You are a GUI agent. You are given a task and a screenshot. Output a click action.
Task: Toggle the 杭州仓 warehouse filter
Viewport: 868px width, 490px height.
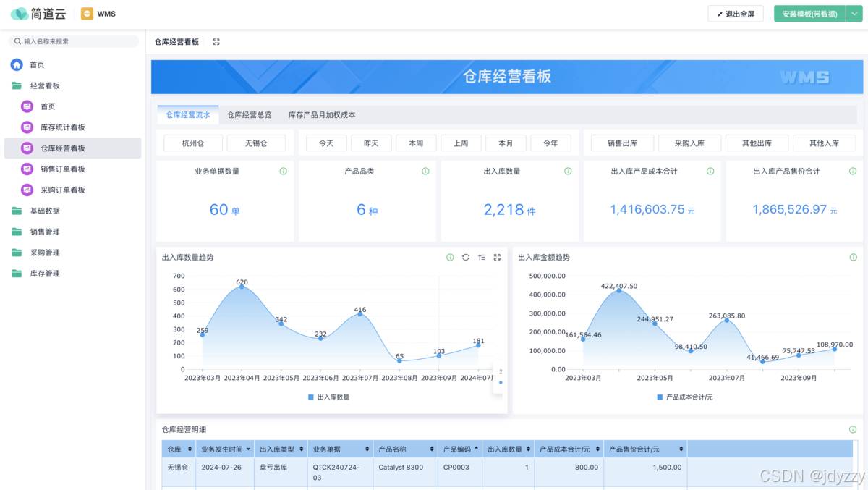pyautogui.click(x=193, y=143)
